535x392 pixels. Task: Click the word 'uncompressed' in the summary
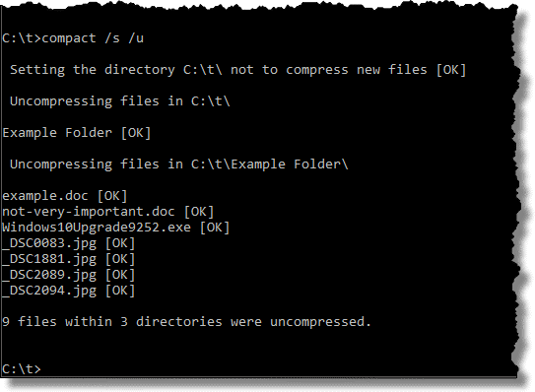click(x=317, y=322)
